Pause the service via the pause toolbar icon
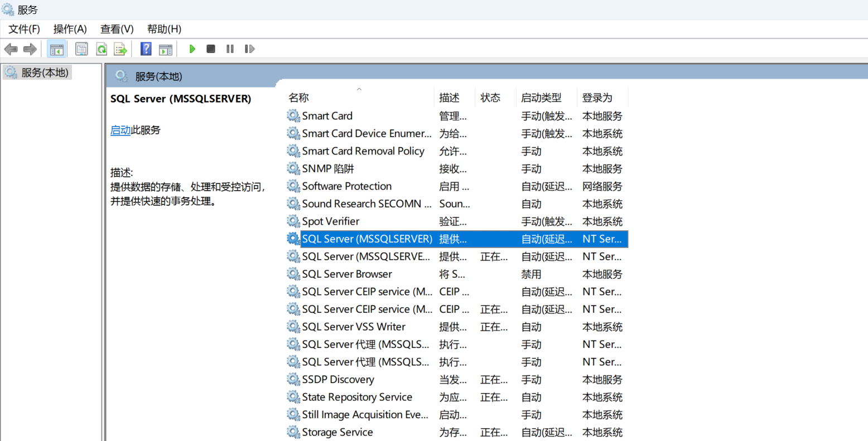 point(230,49)
